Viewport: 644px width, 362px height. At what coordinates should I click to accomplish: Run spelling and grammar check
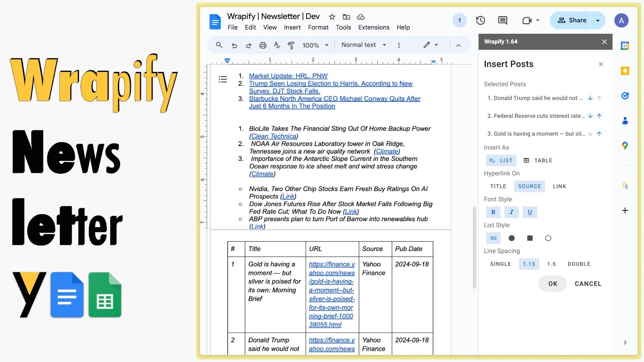coord(277,45)
